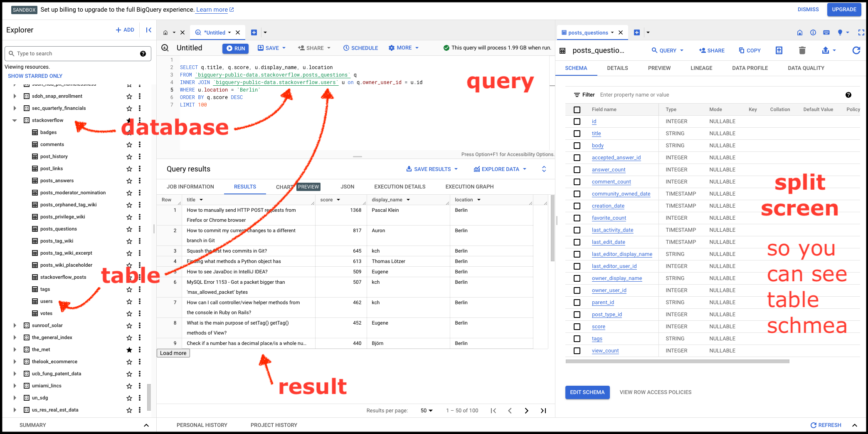Expand the un_sdg dataset
Image resolution: width=868 pixels, height=434 pixels.
click(x=15, y=398)
